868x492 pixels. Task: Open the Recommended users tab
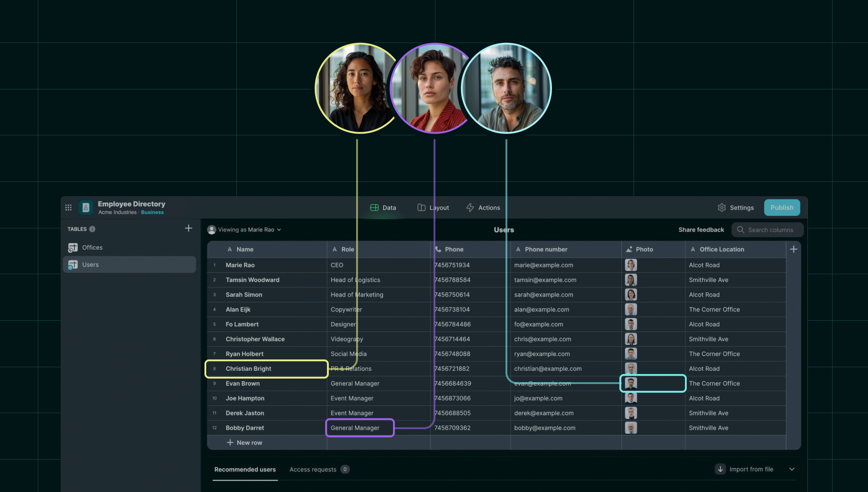[x=245, y=470]
